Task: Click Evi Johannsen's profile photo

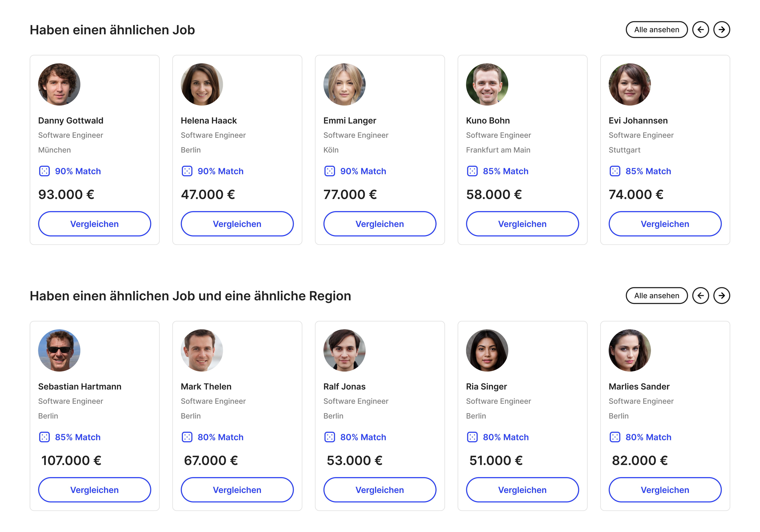Action: [630, 84]
